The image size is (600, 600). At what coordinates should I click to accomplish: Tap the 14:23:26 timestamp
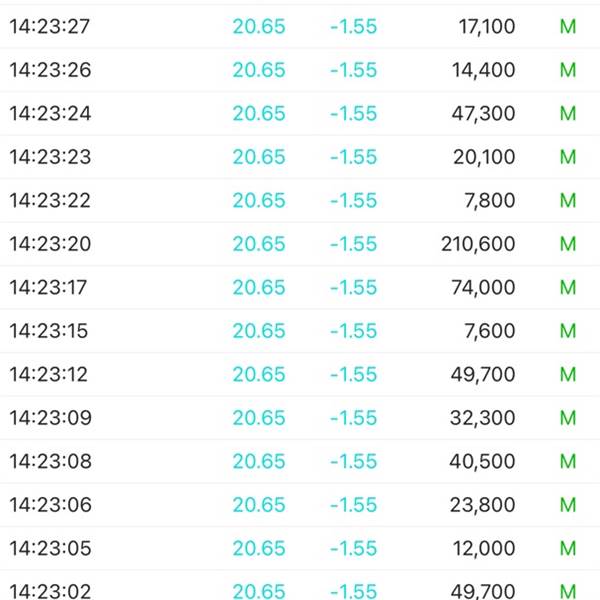50,70
